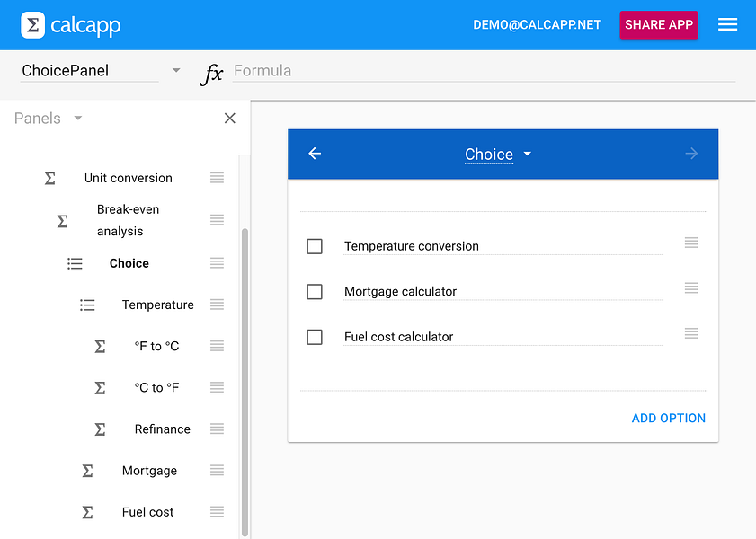Click the Formula input field
This screenshot has width=756, height=539.
pos(484,71)
